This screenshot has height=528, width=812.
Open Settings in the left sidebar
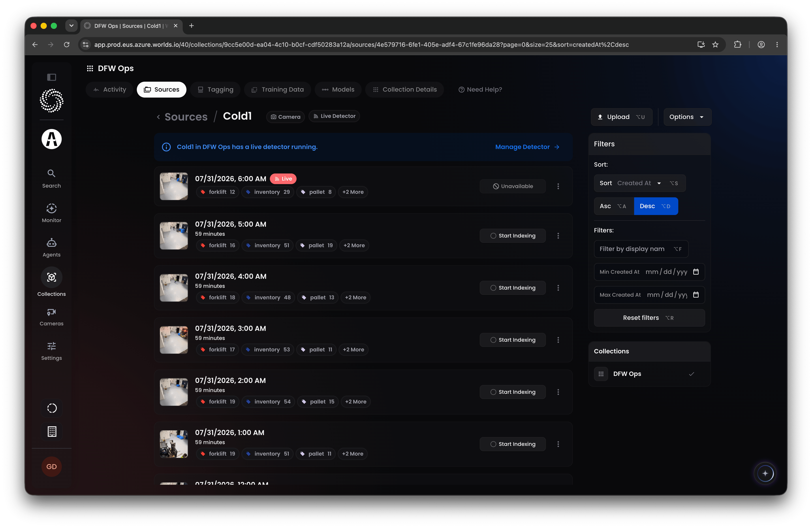[51, 351]
